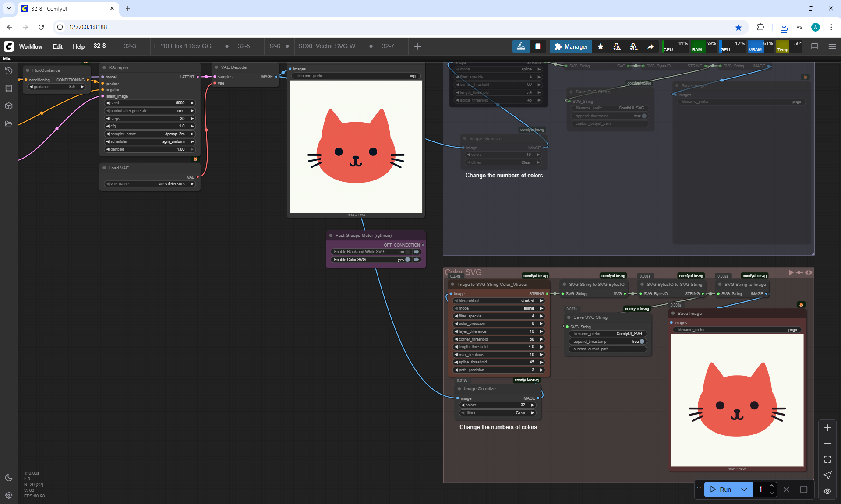The height and width of the screenshot is (504, 841).
Task: Open the Workflow menu
Action: pos(31,46)
